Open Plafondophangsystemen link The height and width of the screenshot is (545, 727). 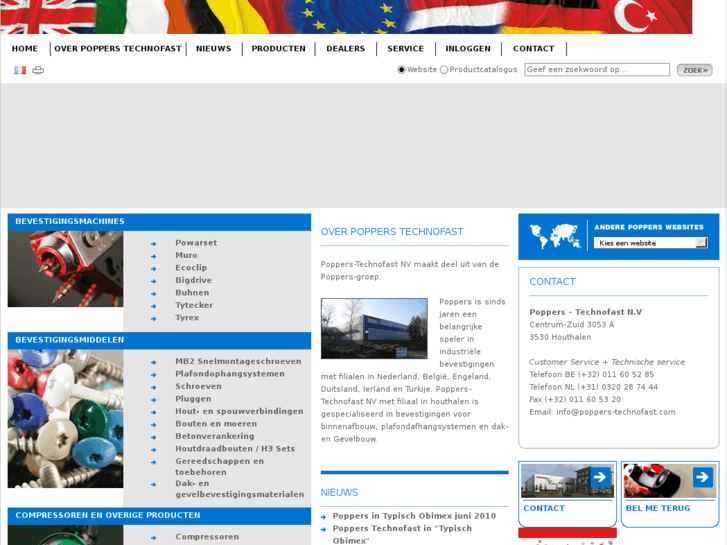tap(230, 374)
